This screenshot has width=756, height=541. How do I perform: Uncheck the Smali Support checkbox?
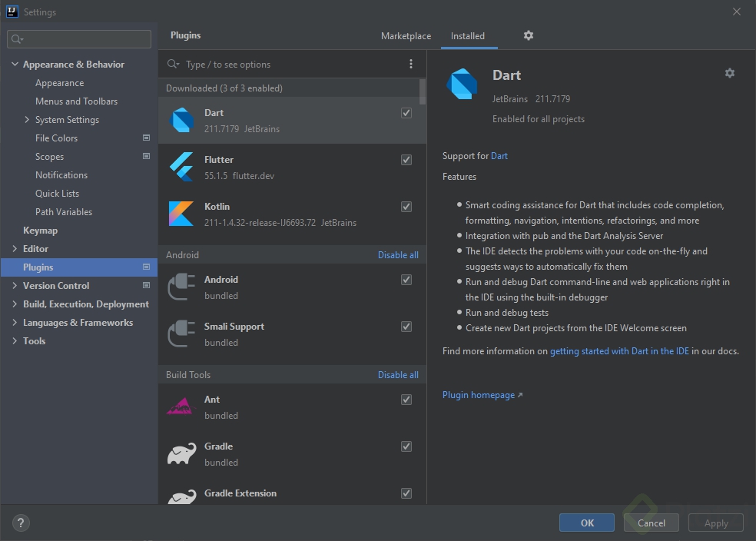(x=406, y=327)
